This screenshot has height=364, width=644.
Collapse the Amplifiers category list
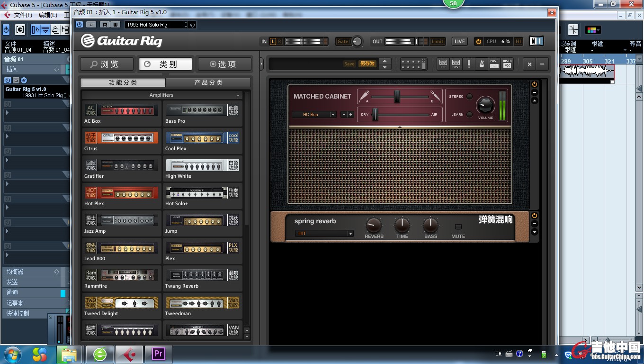click(x=238, y=95)
